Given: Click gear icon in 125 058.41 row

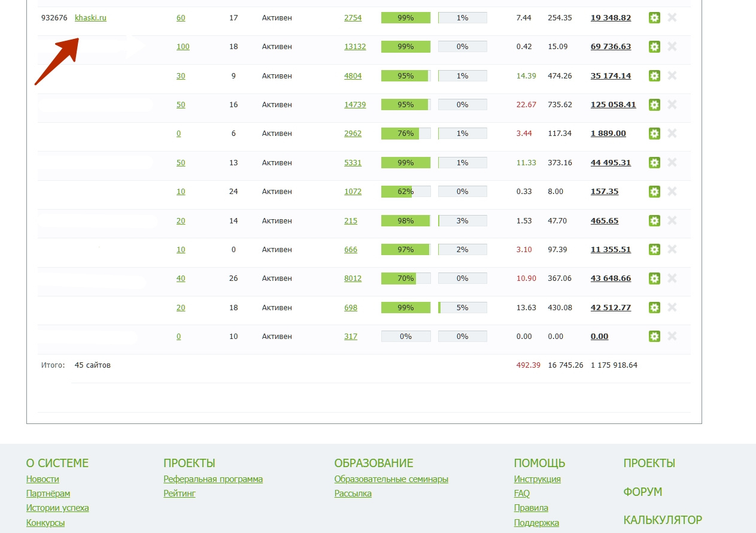Looking at the screenshot, I should 654,105.
